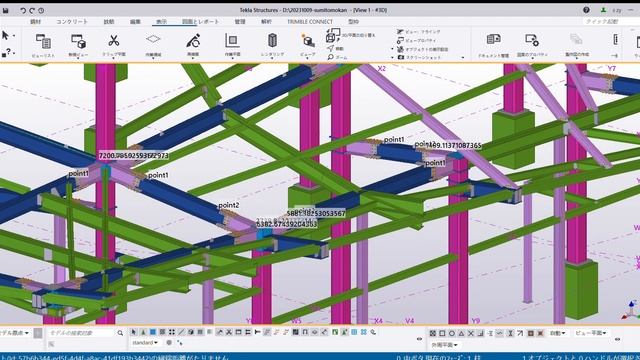Open the 鋼材 ribbon tab
The height and width of the screenshot is (360, 640).
(36, 22)
